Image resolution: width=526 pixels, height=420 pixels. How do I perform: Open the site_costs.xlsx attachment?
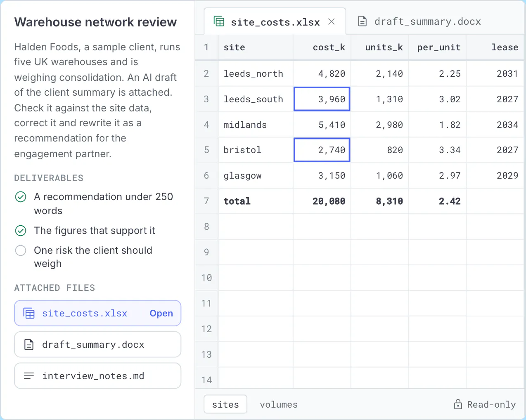click(98, 314)
